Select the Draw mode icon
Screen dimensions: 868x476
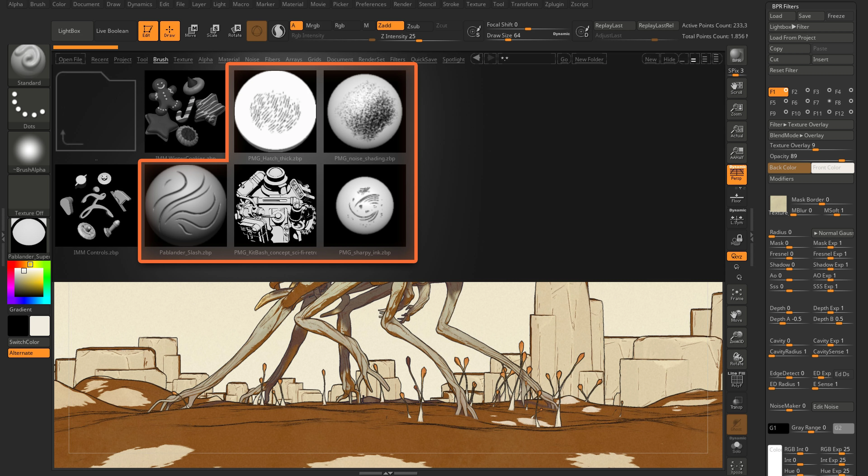[170, 31]
